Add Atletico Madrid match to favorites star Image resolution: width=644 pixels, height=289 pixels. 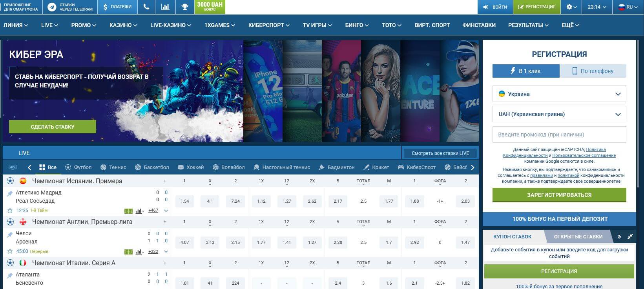click(x=10, y=211)
